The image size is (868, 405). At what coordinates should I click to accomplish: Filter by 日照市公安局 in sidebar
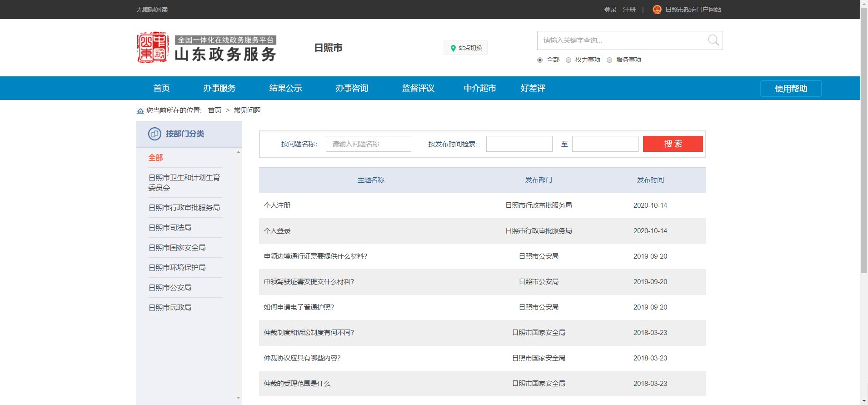(x=170, y=288)
